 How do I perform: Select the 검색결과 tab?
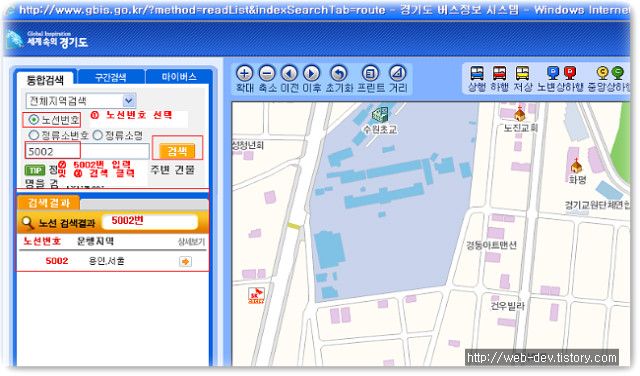[49, 203]
